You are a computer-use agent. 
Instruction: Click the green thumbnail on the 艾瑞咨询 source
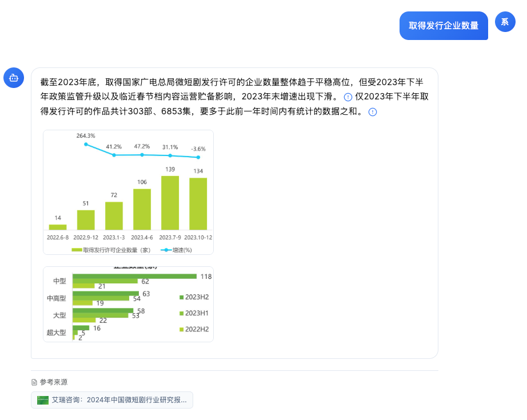tap(43, 400)
